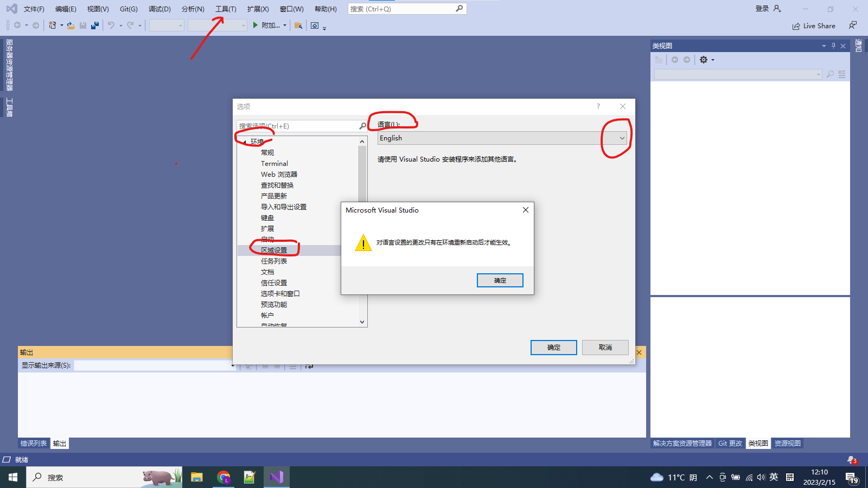868x488 pixels.
Task: Open the 调试(D) menu
Action: click(159, 9)
